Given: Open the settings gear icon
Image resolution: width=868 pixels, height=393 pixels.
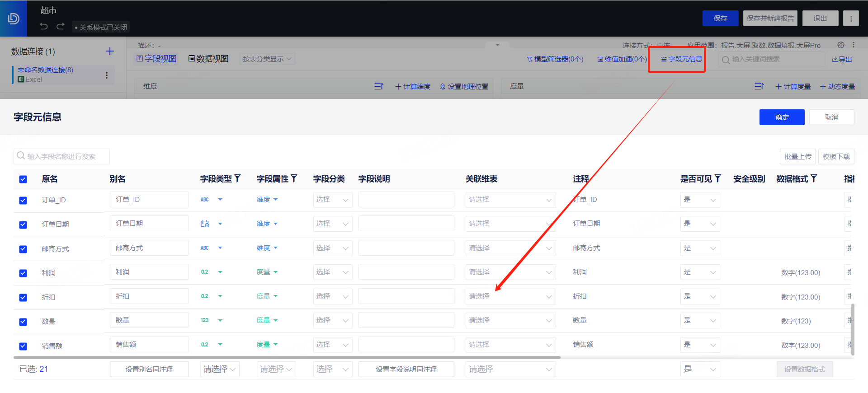Looking at the screenshot, I should pos(840,45).
